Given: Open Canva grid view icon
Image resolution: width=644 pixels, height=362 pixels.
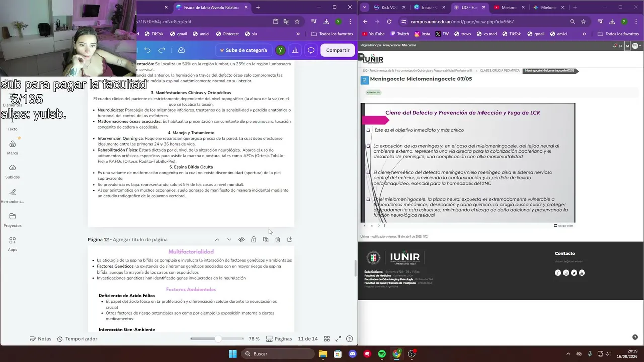Looking at the screenshot, I should point(327,339).
